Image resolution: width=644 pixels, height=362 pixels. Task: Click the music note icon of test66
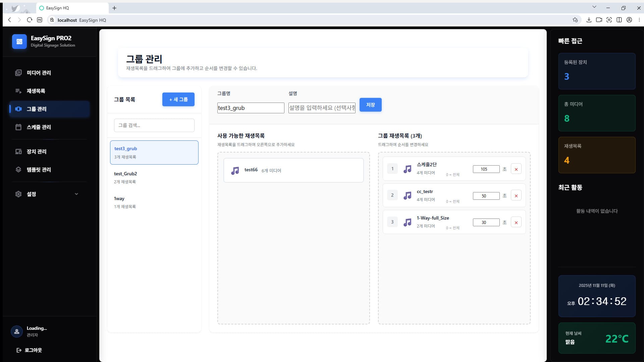click(235, 171)
